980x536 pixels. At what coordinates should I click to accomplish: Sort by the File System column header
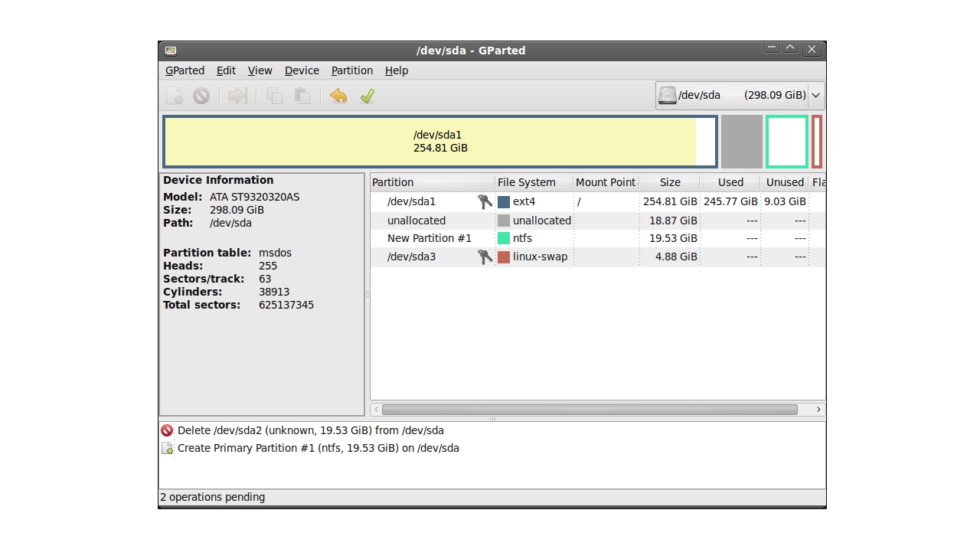[x=527, y=182]
